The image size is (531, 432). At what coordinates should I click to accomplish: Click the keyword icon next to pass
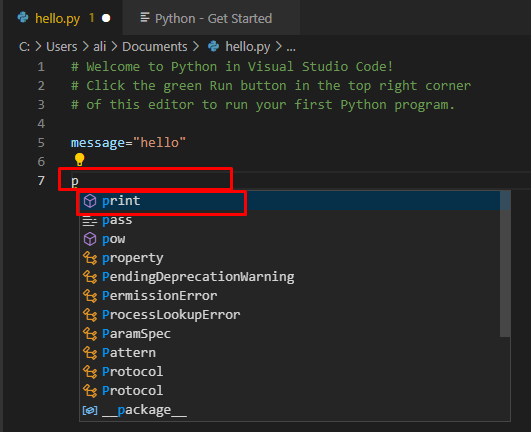[x=90, y=221]
